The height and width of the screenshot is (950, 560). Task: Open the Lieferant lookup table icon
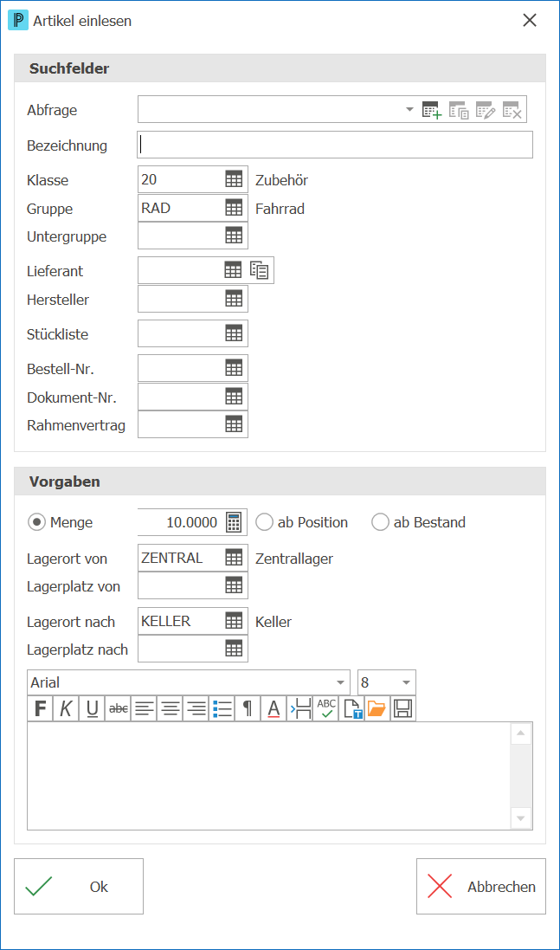pyautogui.click(x=233, y=270)
